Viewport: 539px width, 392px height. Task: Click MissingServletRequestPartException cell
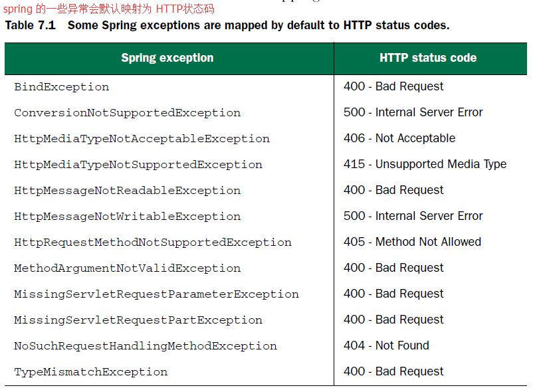138,320
